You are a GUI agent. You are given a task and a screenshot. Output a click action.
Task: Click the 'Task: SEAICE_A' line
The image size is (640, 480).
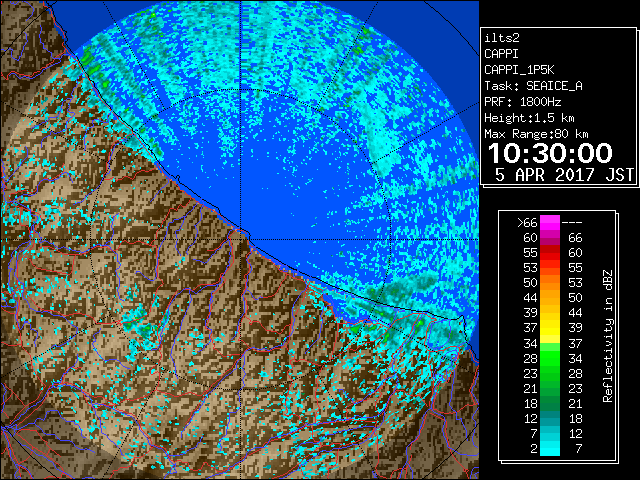click(x=533, y=86)
